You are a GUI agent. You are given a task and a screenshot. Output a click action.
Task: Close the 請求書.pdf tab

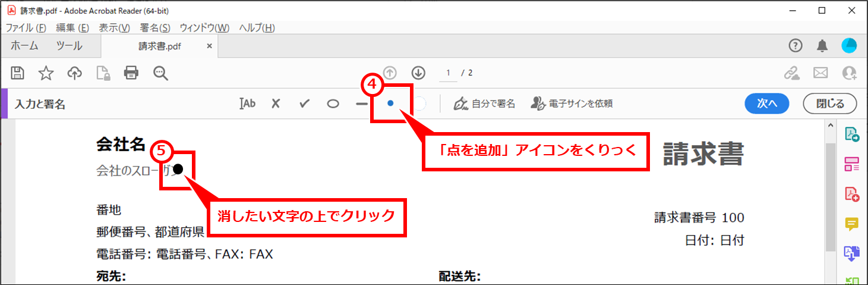pyautogui.click(x=209, y=46)
